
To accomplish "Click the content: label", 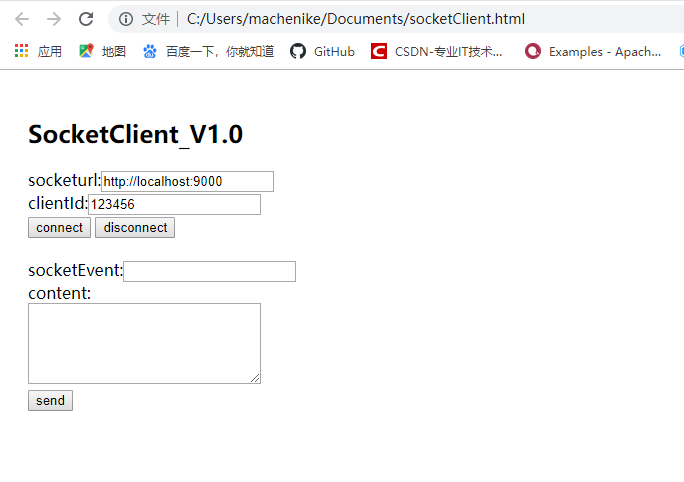I will (x=60, y=293).
